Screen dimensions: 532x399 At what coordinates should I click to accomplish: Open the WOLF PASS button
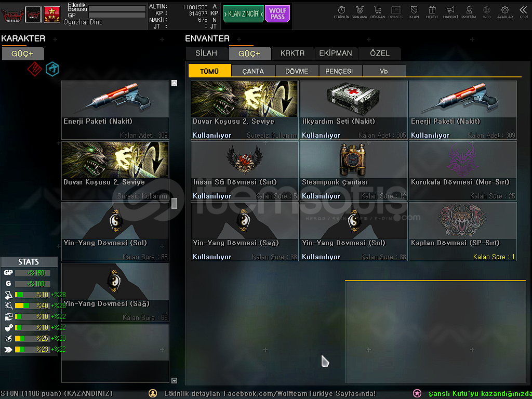coord(277,14)
